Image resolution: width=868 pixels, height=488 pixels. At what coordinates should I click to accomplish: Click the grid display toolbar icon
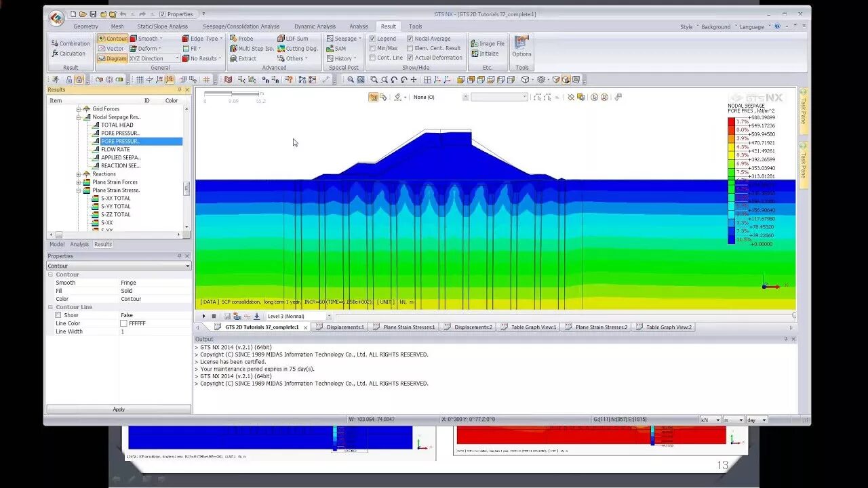140,79
